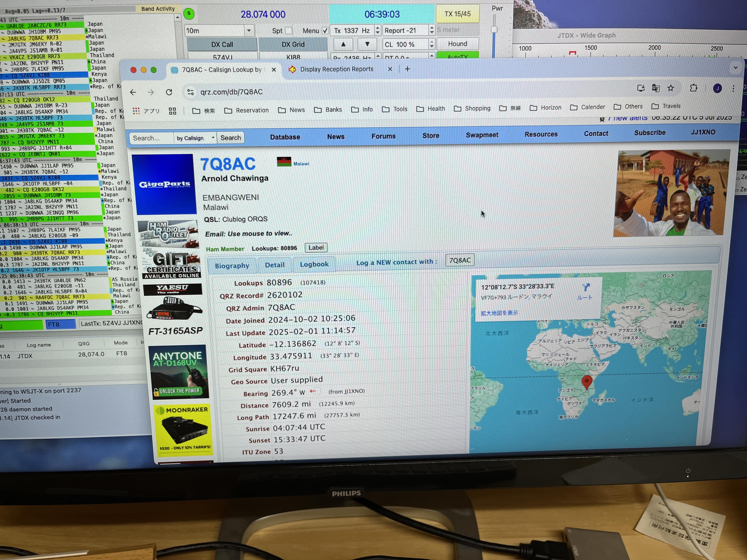747x560 pixels.
Task: Toggle the Spt checkbox in JTDX
Action: 288,31
